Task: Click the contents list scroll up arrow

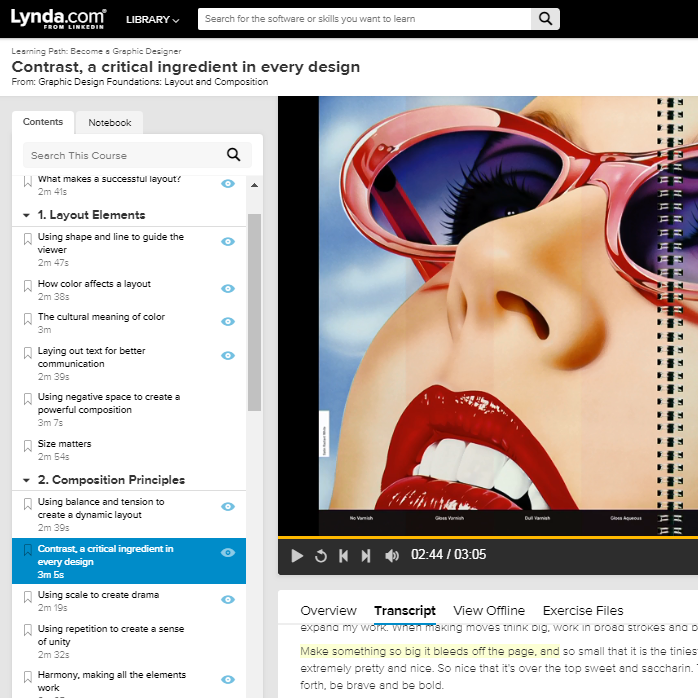Action: point(255,185)
